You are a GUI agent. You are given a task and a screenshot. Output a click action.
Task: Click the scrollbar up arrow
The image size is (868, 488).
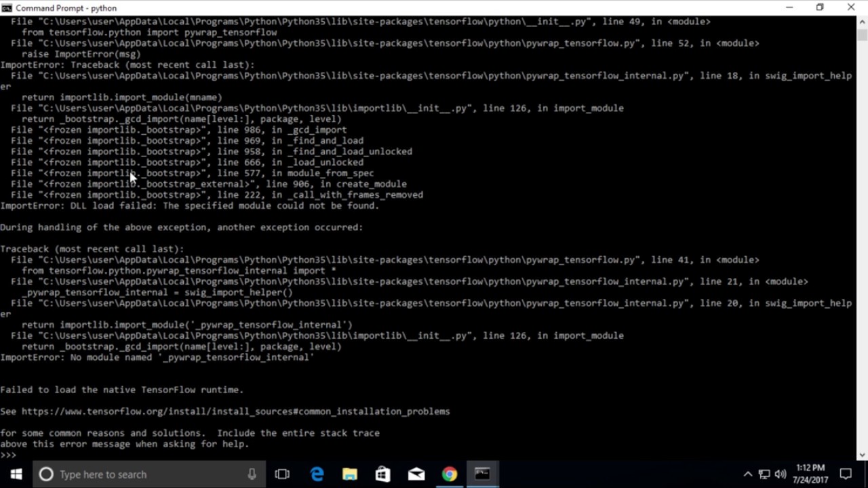[x=862, y=22]
